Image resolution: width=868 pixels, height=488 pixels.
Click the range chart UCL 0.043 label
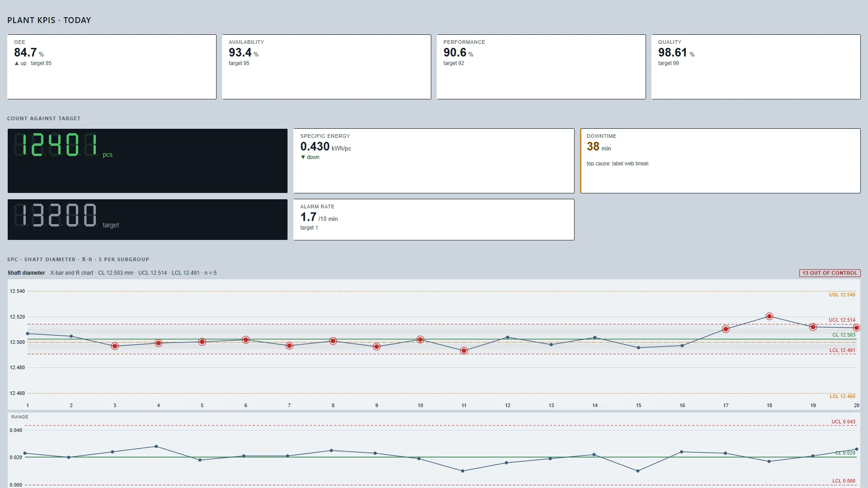(x=843, y=422)
